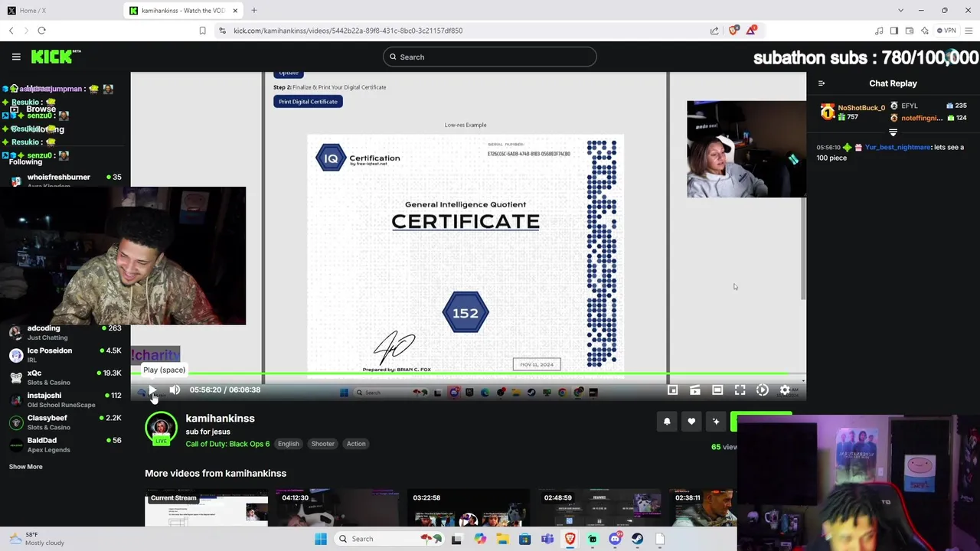Open the Current Stream video thumbnail
Image resolution: width=980 pixels, height=551 pixels.
click(207, 508)
